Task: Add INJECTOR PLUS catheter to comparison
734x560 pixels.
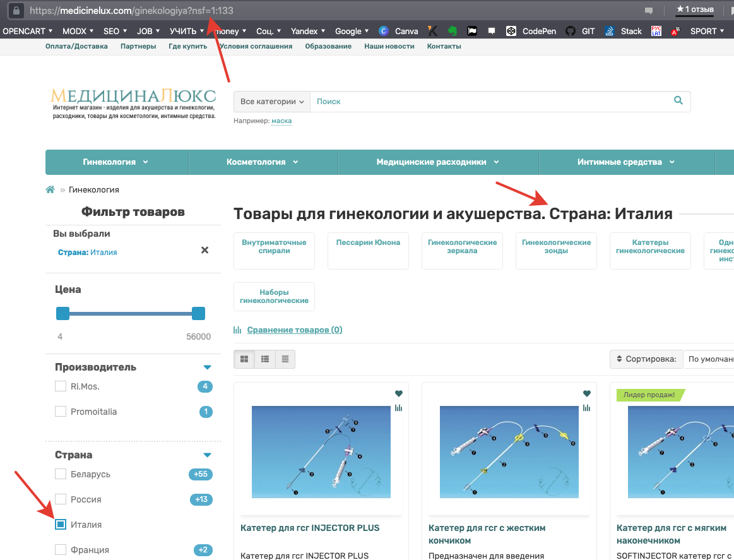Action: tap(399, 408)
